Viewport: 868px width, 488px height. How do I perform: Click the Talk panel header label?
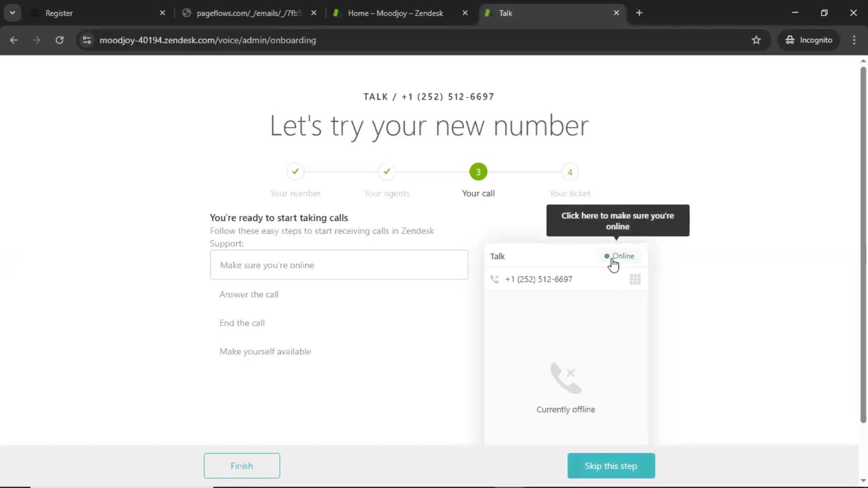pos(497,257)
